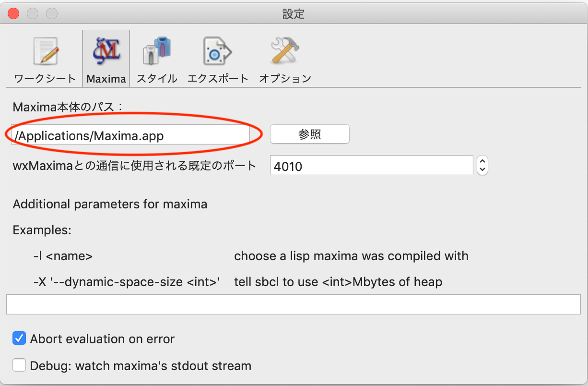588x386 pixels.
Task: Click the Additional parameters for maxima text
Action: [x=110, y=204]
